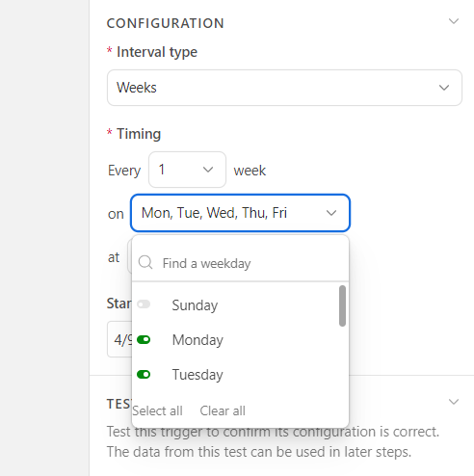This screenshot has width=474, height=476.
Task: Click the weekday list scrollbar thumb
Action: 342,305
